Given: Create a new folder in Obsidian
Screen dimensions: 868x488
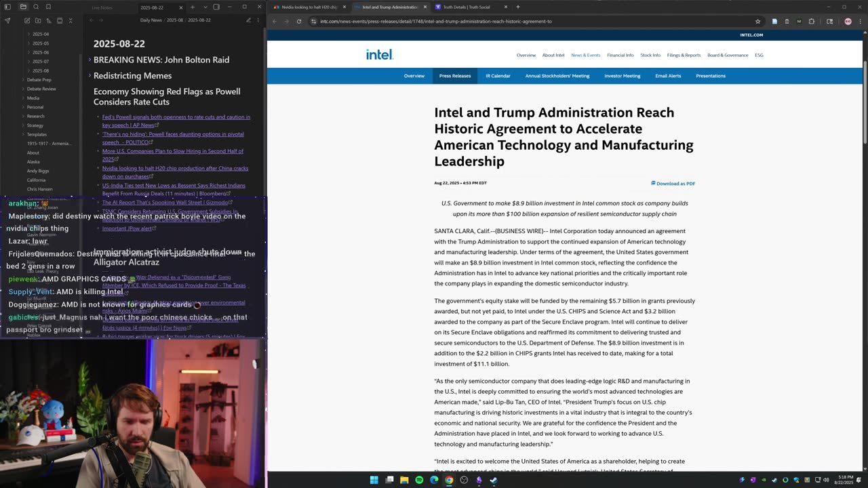Looking at the screenshot, I should click(38, 20).
